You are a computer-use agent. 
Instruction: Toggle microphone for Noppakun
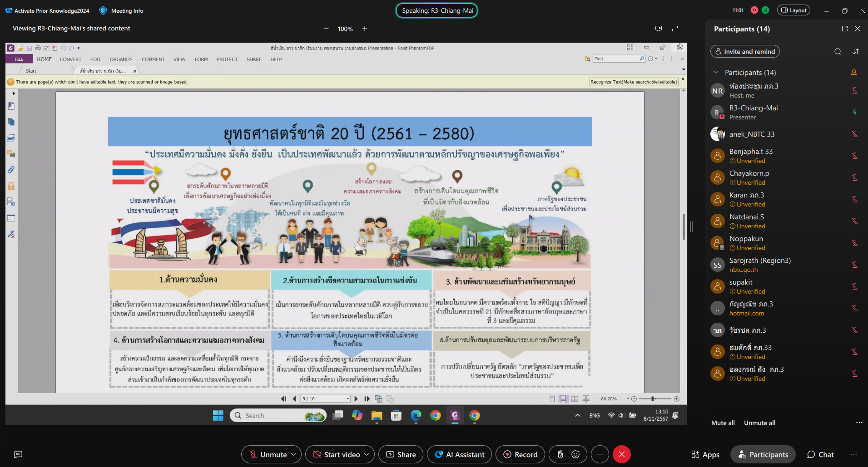855,243
